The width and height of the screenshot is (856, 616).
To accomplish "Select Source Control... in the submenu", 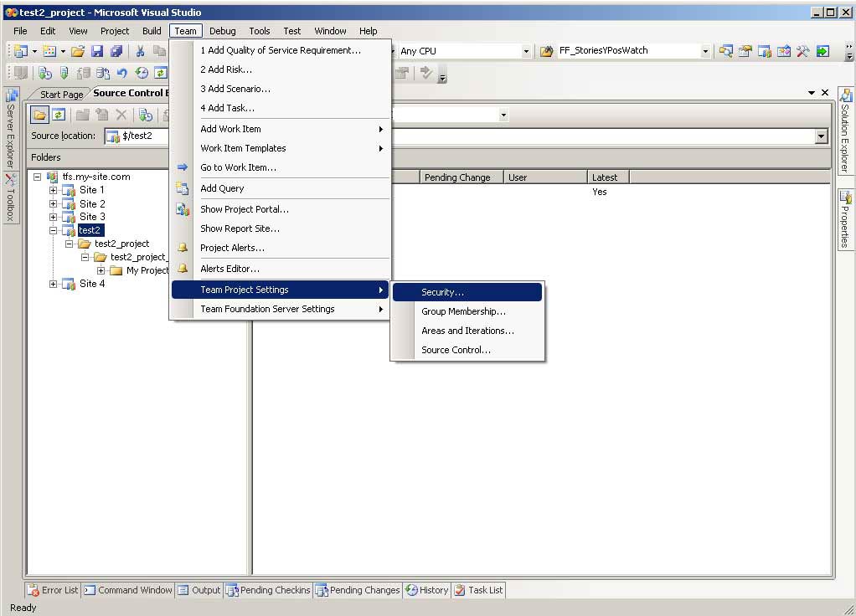I will (x=467, y=351).
